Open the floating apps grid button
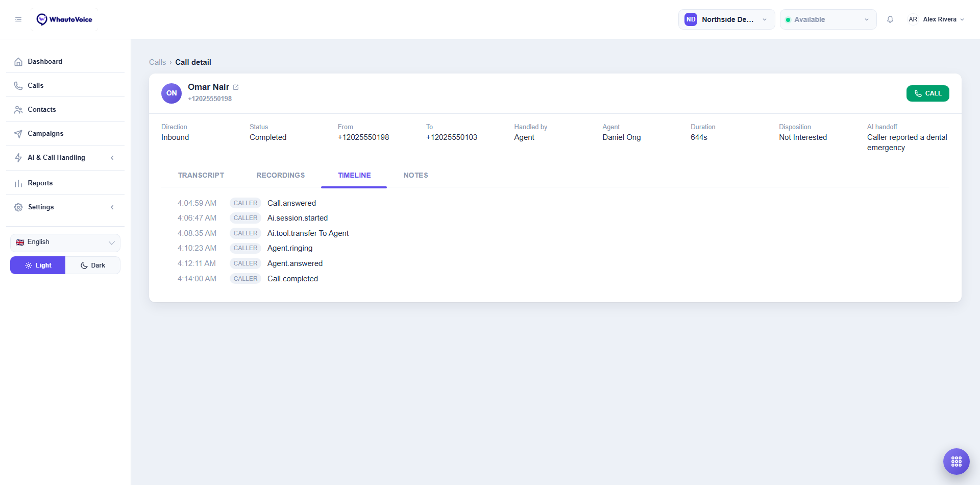Screen dimensions: 980x485 pos(957,462)
